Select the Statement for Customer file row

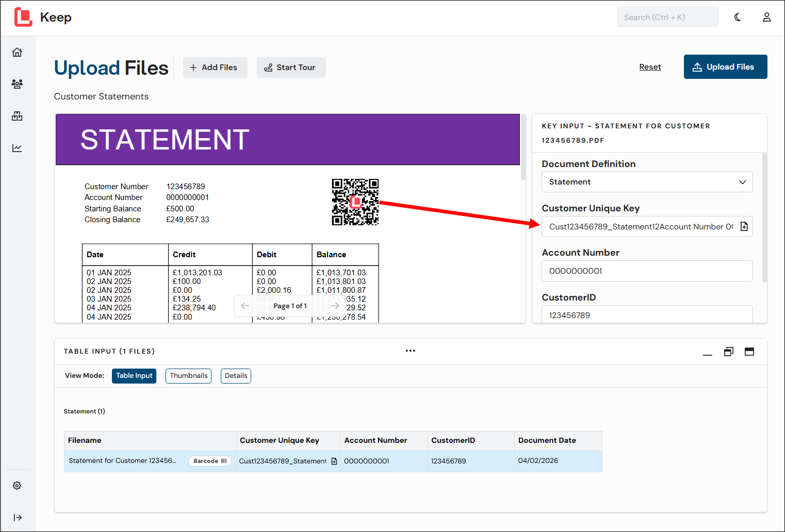tap(333, 461)
